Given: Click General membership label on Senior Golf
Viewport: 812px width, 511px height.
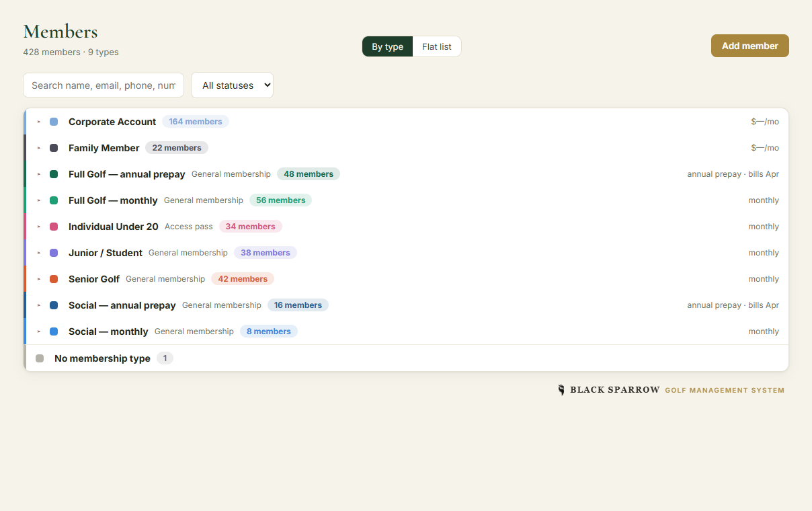Looking at the screenshot, I should tap(165, 279).
